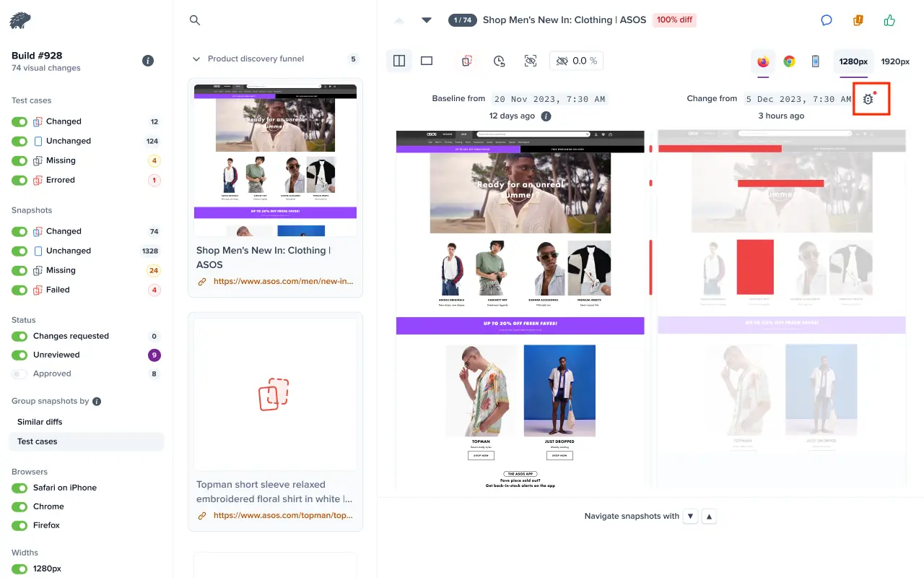
Task: Switch to the Firefox browser icon
Action: 763,61
